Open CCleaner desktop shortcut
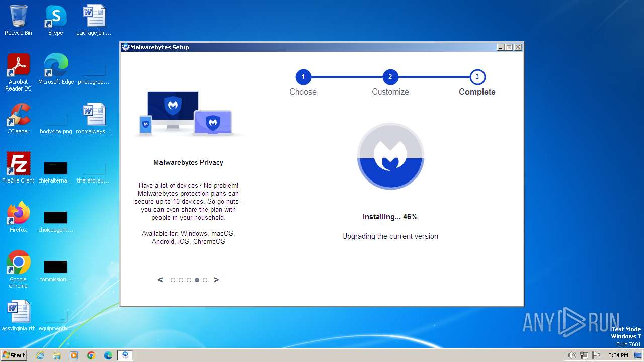644x362 pixels. 18,119
